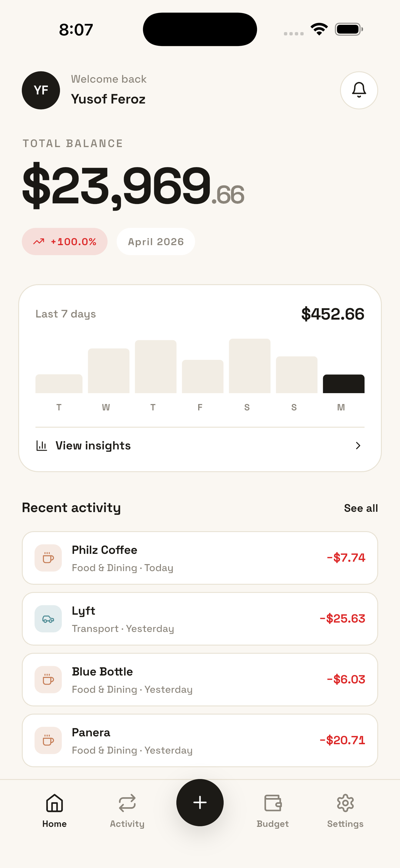Open the April 2026 month selector
The height and width of the screenshot is (868, 400).
[155, 242]
